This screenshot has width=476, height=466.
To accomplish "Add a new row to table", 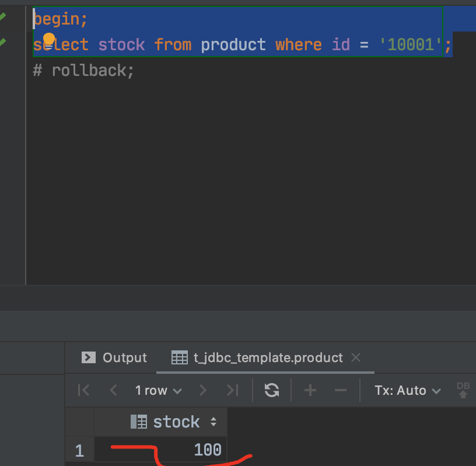I will [310, 390].
